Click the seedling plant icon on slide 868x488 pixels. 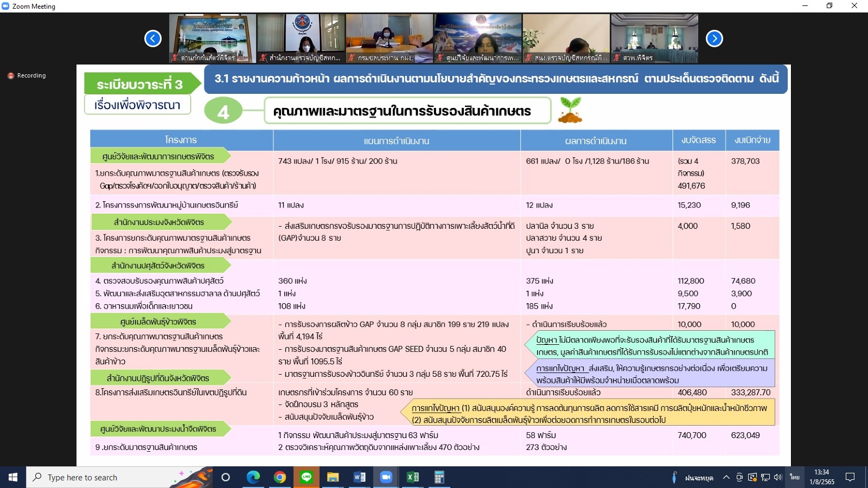570,110
